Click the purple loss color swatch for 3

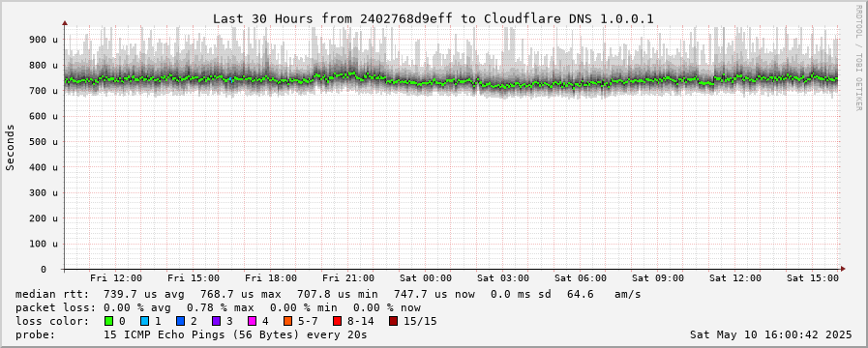(216, 321)
